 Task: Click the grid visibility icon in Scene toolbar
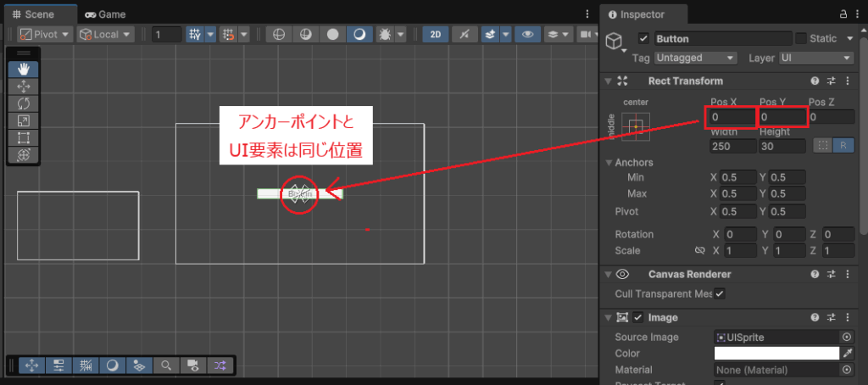[x=195, y=35]
